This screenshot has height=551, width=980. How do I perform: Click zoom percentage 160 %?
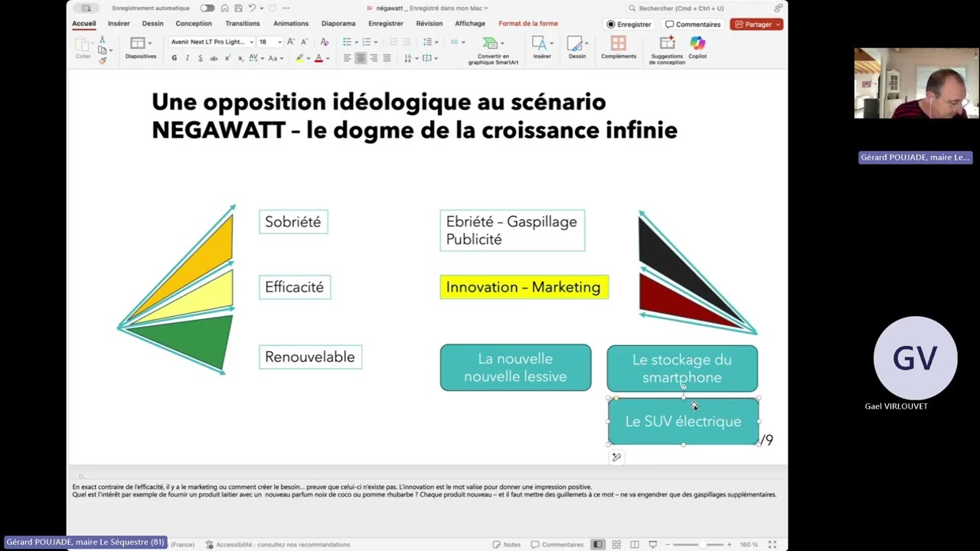(x=749, y=544)
